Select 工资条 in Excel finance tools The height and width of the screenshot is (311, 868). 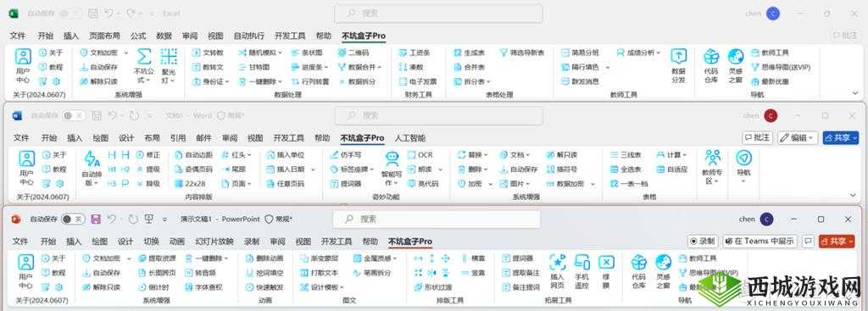coord(414,53)
